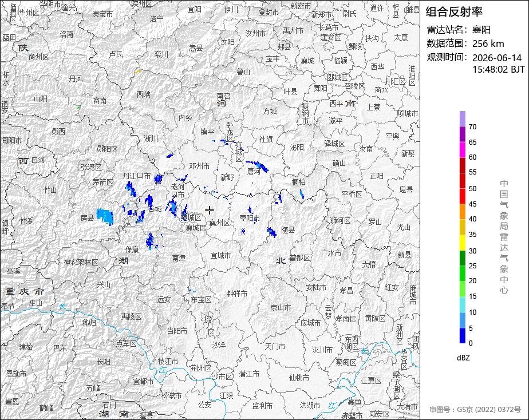Viewport: 529px width, 420px height.
Task: Click the 保康 county label
Action: tap(132, 249)
